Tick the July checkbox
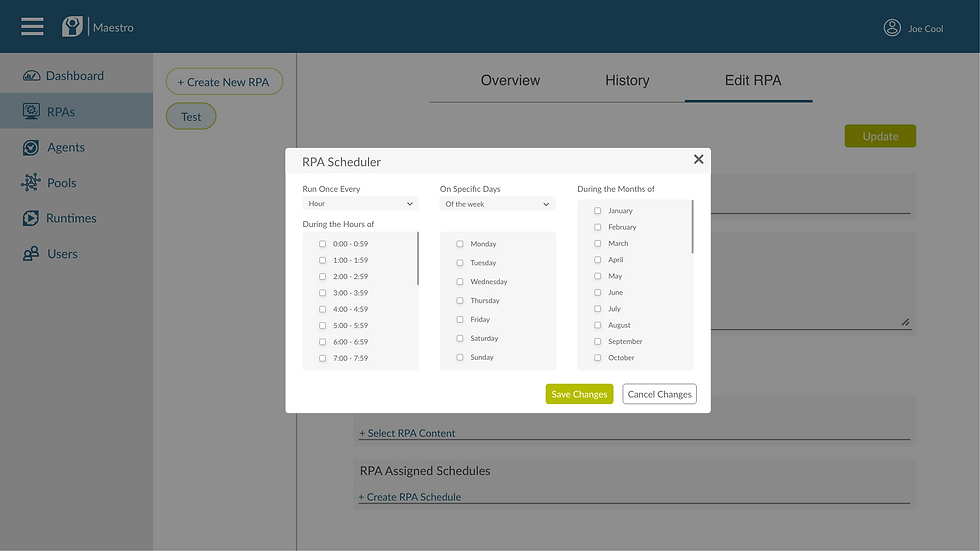Screen dimensions: 980x551 (598, 309)
